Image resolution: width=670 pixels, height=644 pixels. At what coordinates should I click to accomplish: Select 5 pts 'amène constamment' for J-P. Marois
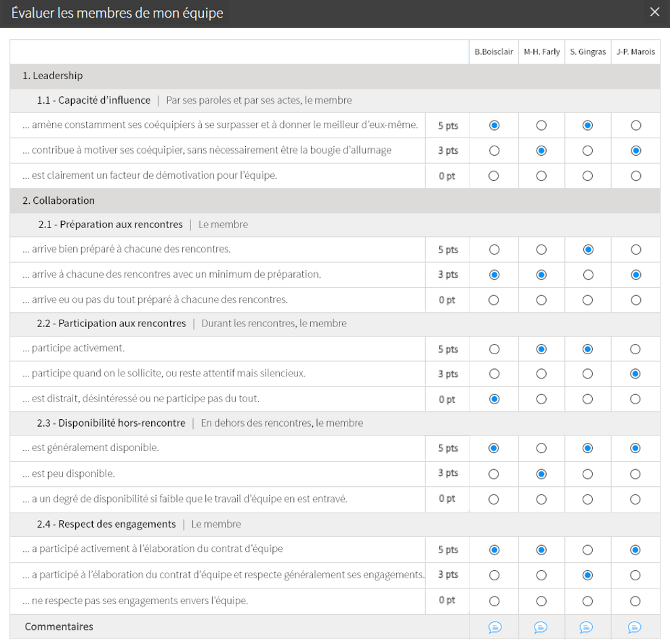point(636,125)
